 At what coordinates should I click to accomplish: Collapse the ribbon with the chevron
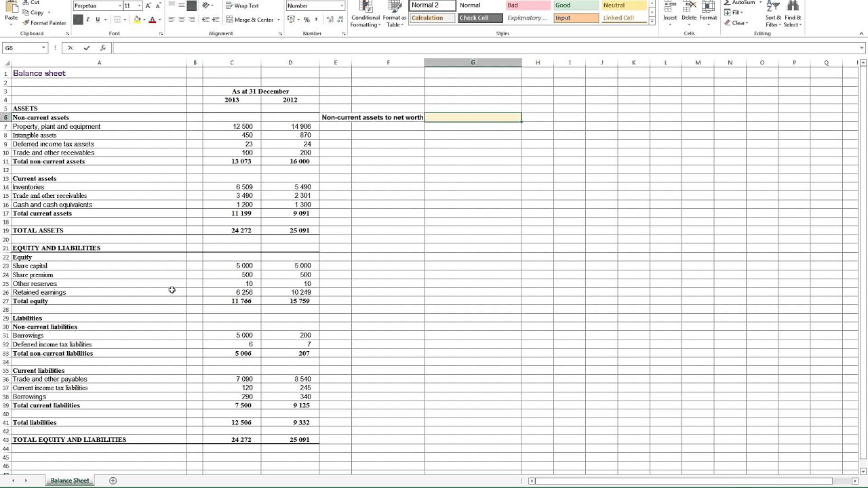862,33
